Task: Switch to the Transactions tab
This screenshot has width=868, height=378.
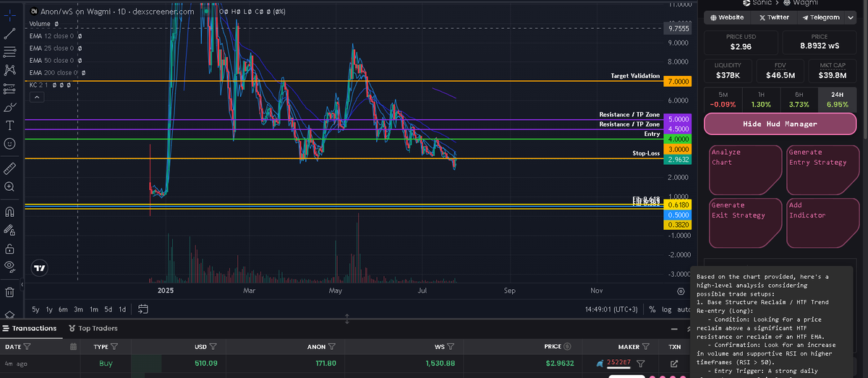Action: (30, 328)
